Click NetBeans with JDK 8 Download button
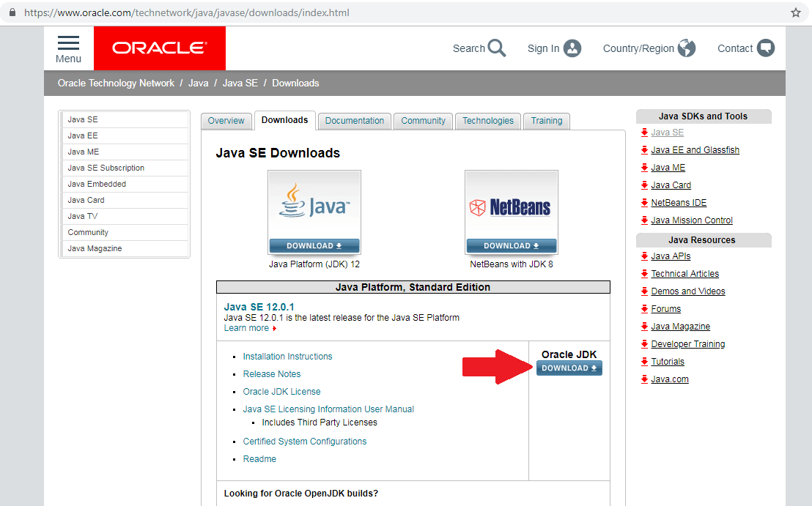The height and width of the screenshot is (506, 812). pyautogui.click(x=512, y=246)
